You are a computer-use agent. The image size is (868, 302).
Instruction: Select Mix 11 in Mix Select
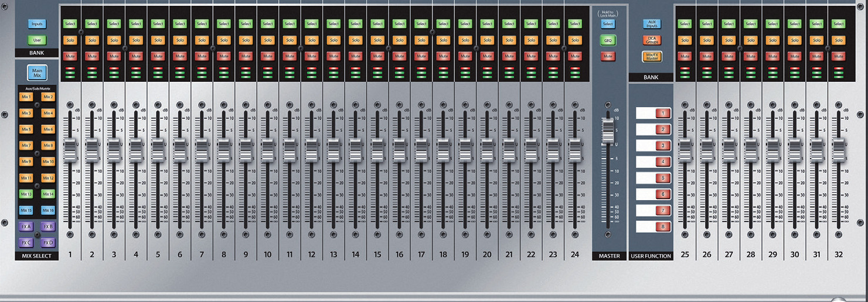click(26, 178)
